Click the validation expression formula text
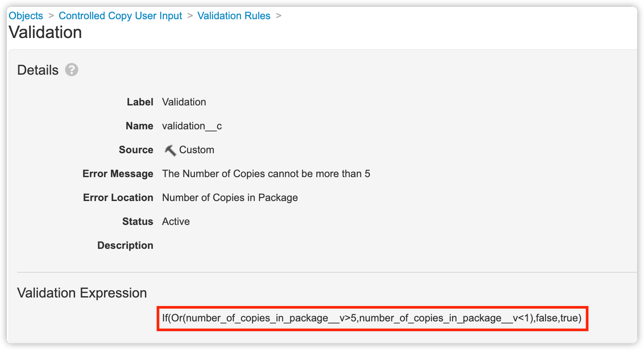 click(371, 318)
